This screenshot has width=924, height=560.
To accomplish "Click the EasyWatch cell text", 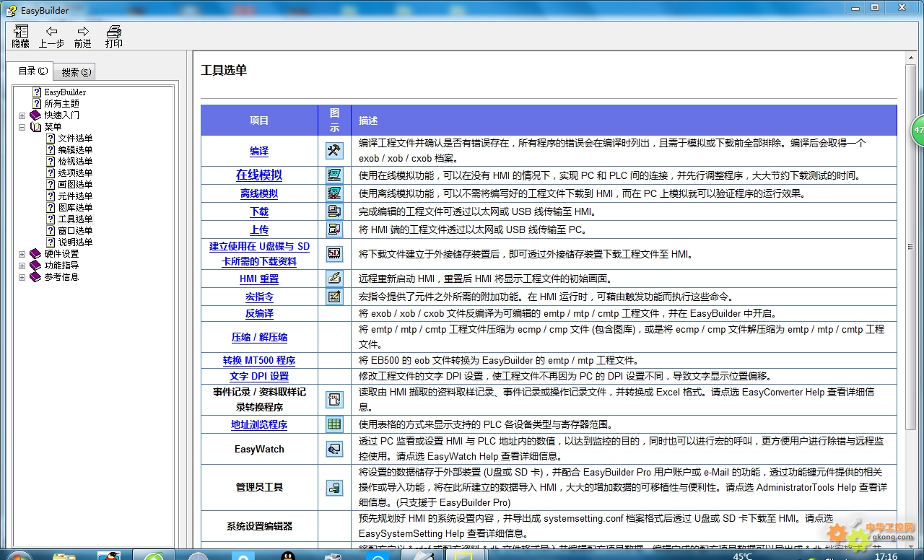I will click(259, 449).
